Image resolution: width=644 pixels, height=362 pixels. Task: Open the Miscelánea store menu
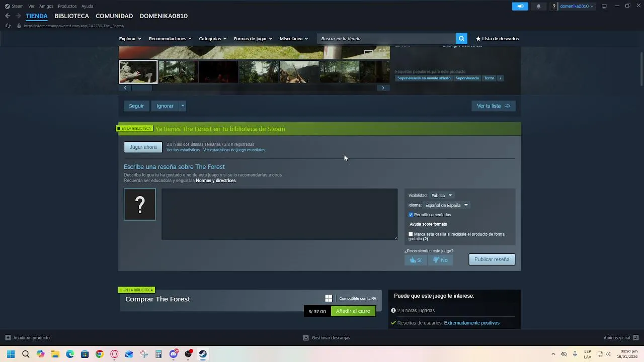pyautogui.click(x=294, y=39)
